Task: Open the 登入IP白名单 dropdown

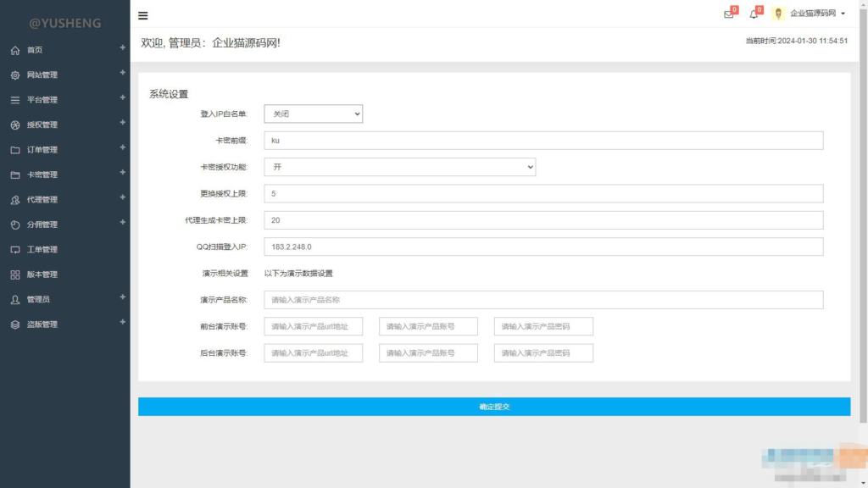Action: (313, 114)
